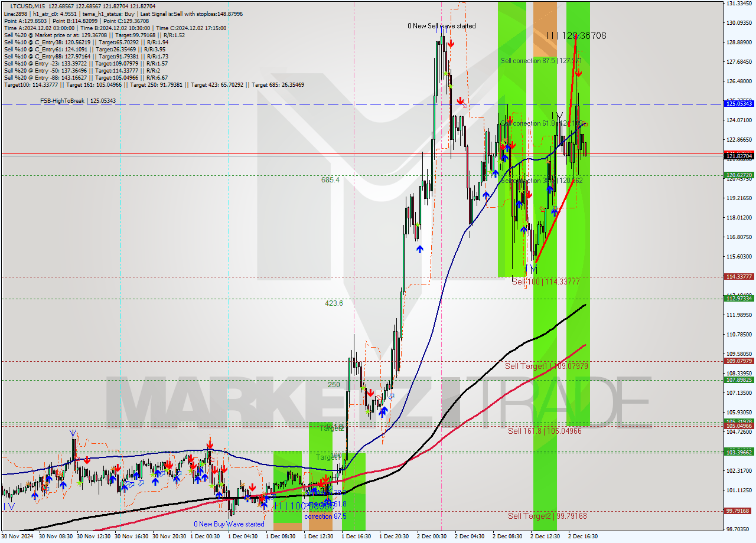Screen dimensions: 756x543
Task: Click the '1 Dec 08:30' time axis label
Action: 281,537
